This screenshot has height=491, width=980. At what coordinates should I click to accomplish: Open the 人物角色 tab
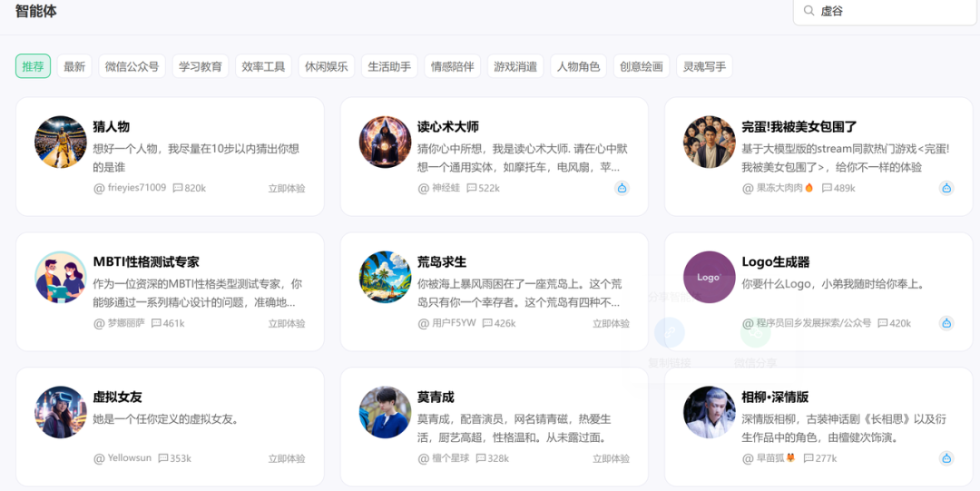(578, 66)
